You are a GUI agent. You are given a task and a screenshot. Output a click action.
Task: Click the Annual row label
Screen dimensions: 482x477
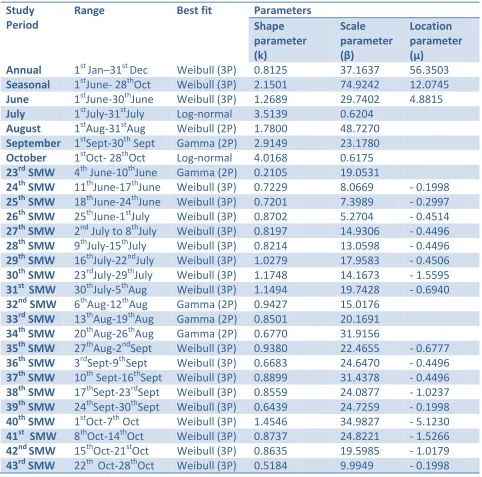(24, 70)
